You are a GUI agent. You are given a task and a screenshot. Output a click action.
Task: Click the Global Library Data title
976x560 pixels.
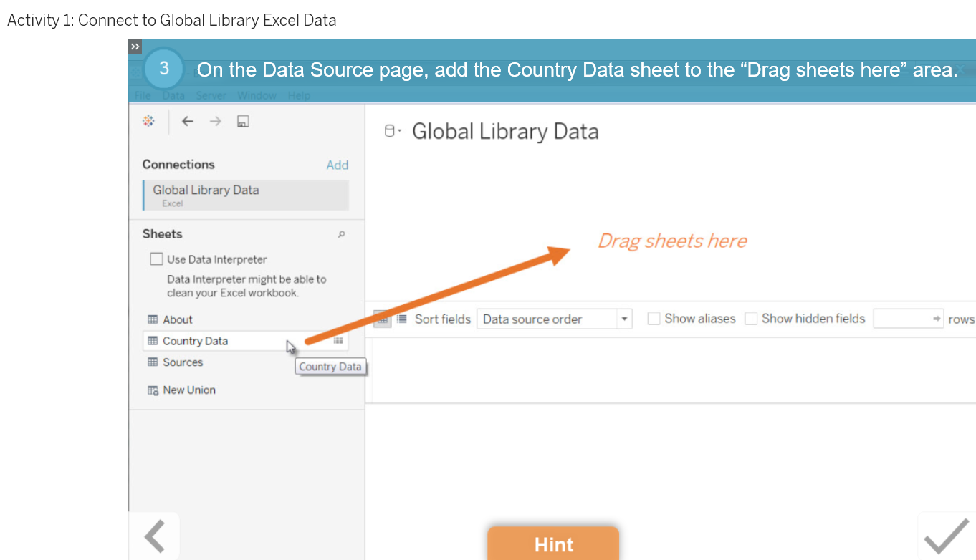click(x=505, y=132)
